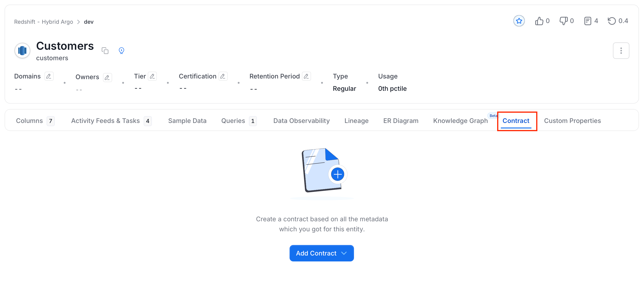The width and height of the screenshot is (644, 292).
Task: Show the ER Diagram tab
Action: point(401,121)
